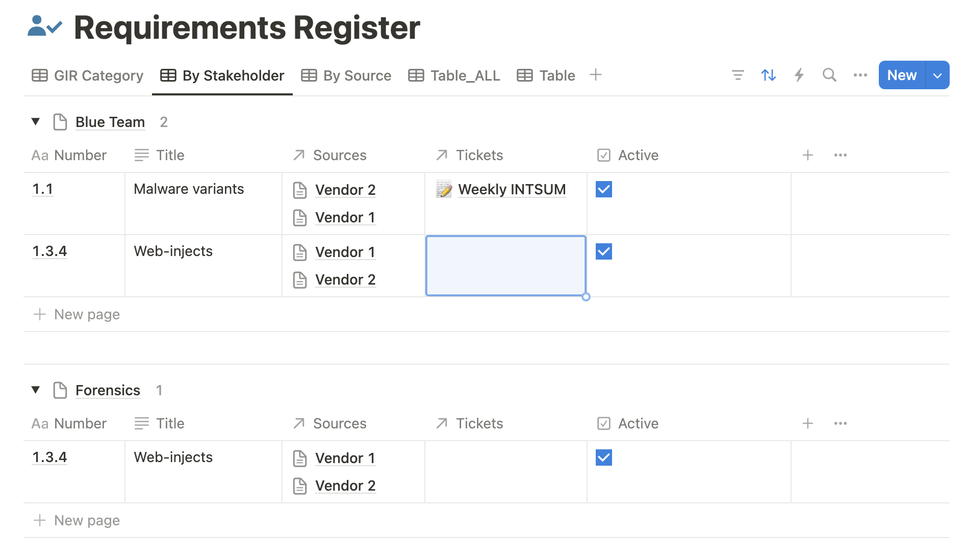
Task: Open Title column header in Blue Team
Action: pyautogui.click(x=159, y=155)
